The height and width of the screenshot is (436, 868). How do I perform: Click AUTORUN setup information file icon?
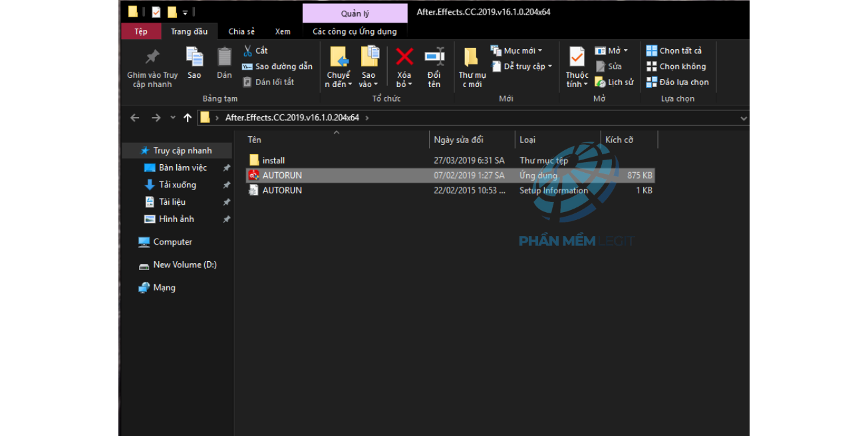(x=254, y=190)
